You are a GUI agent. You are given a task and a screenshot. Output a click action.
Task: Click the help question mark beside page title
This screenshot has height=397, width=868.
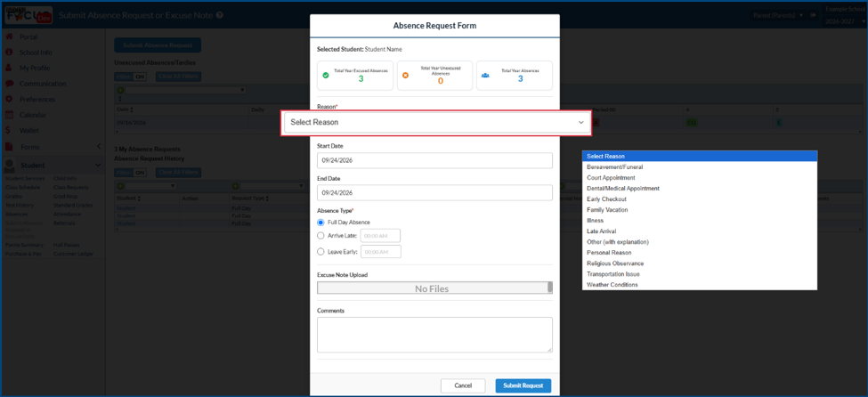pos(220,15)
